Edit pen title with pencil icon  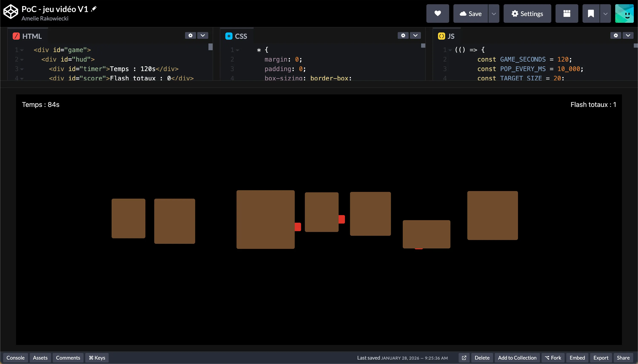click(94, 9)
